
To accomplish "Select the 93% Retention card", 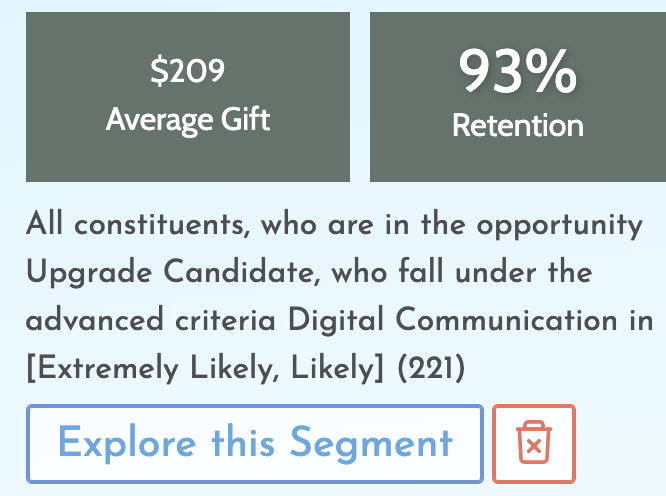I will pos(518,97).
